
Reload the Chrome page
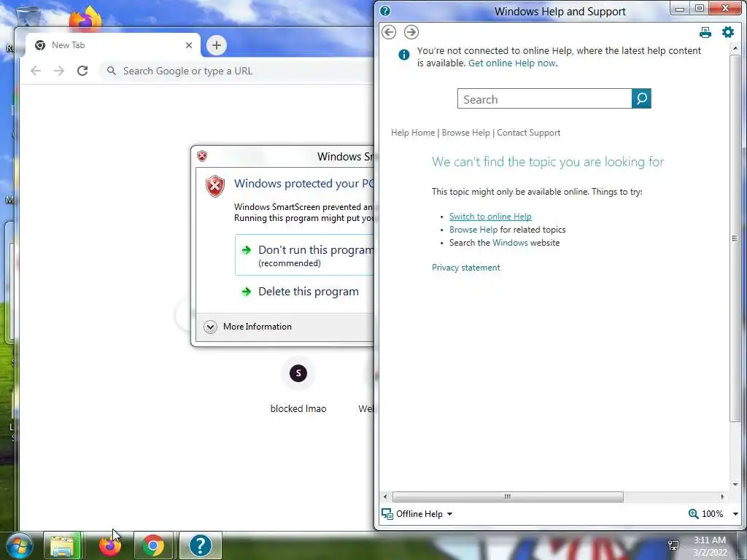click(82, 71)
